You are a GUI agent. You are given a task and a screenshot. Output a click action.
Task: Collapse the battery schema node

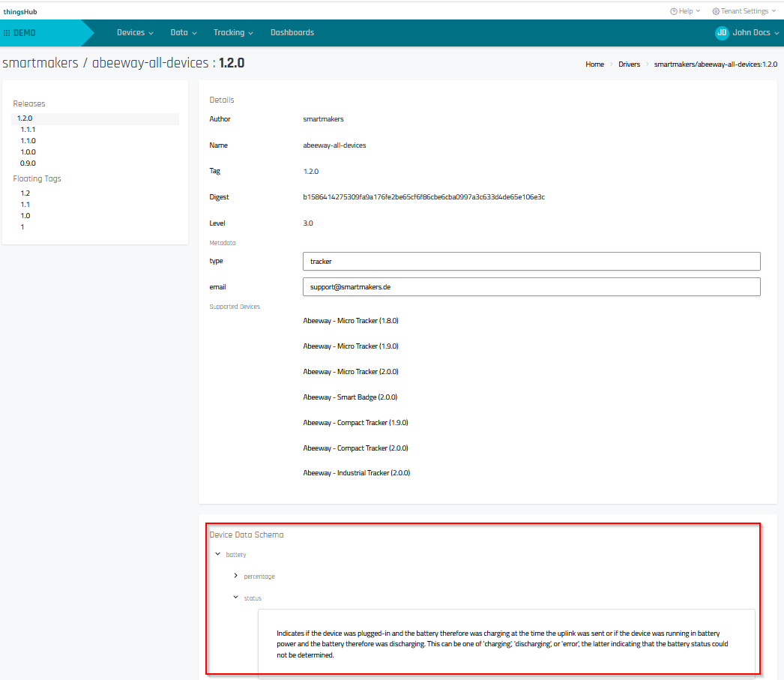tap(217, 554)
